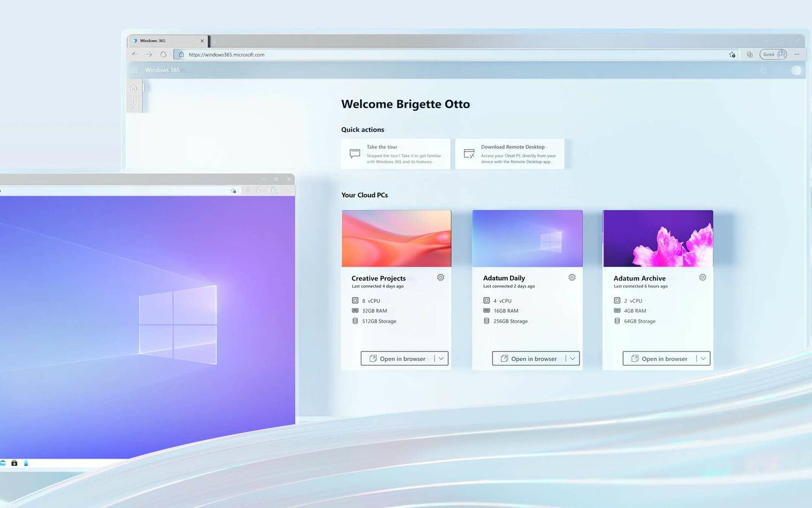Click favorites star in the front window
The width and height of the screenshot is (812, 508).
click(234, 191)
